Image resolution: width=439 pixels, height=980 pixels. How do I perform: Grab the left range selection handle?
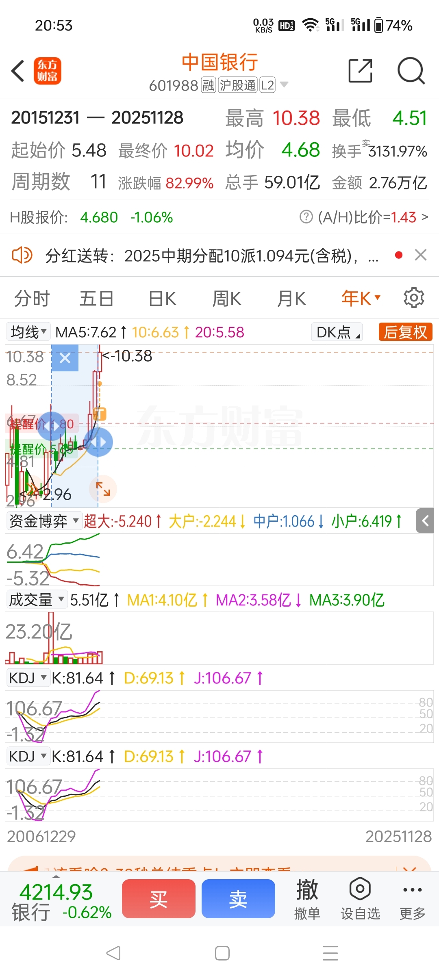(x=52, y=426)
